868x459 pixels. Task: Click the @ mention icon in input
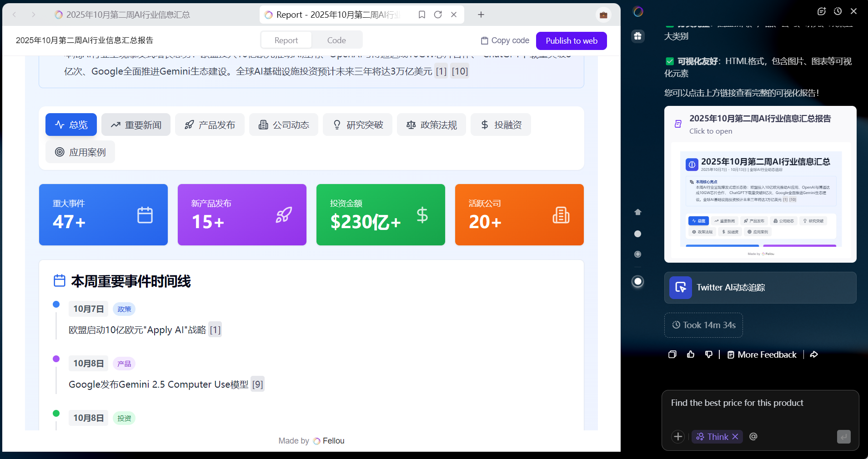(x=753, y=437)
